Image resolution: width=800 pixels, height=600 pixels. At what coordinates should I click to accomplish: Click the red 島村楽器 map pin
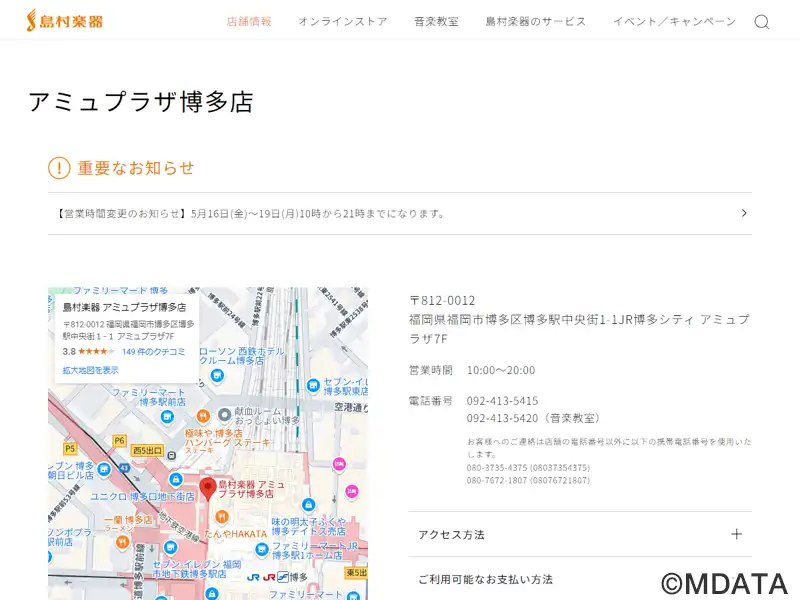tap(207, 489)
